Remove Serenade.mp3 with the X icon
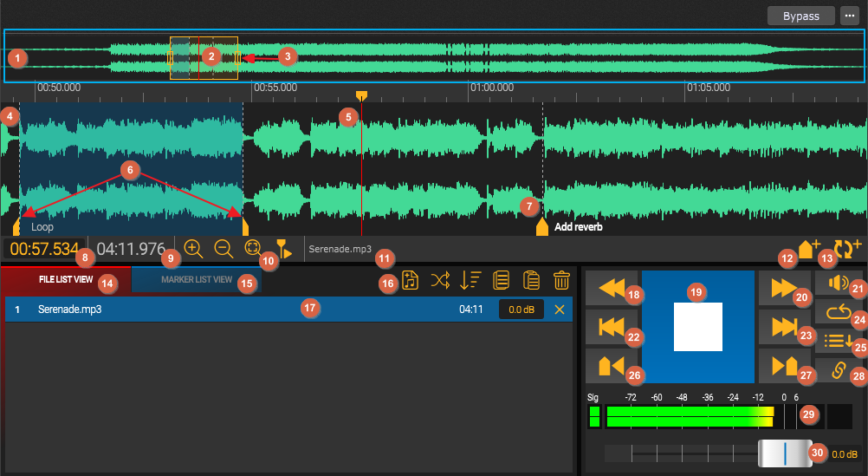Viewport: 868px width, 476px height. point(560,310)
